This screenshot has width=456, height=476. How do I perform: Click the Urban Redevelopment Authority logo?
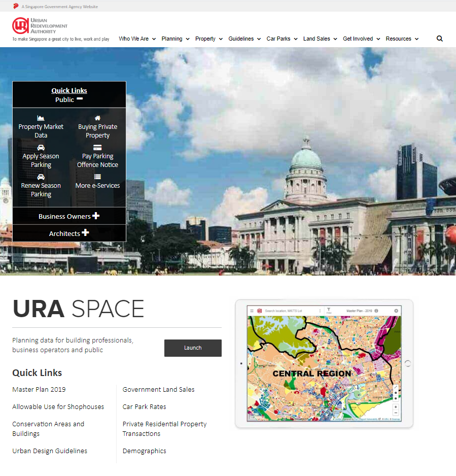40,25
